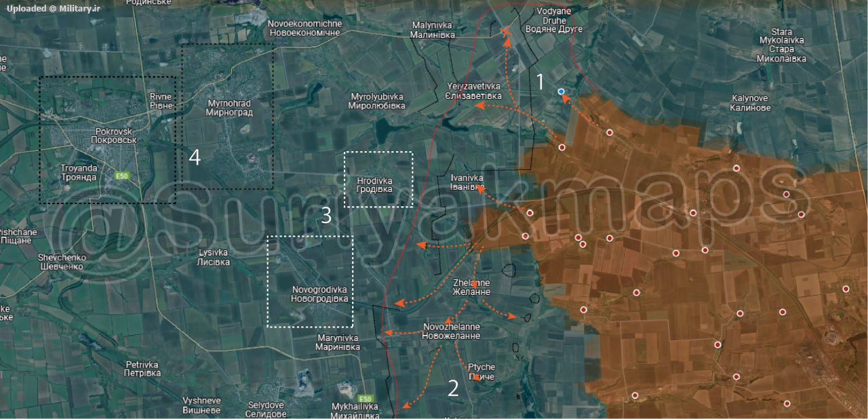Screen dimensions: 868x419
Task: Select the blue dot position marker
Action: (561, 92)
